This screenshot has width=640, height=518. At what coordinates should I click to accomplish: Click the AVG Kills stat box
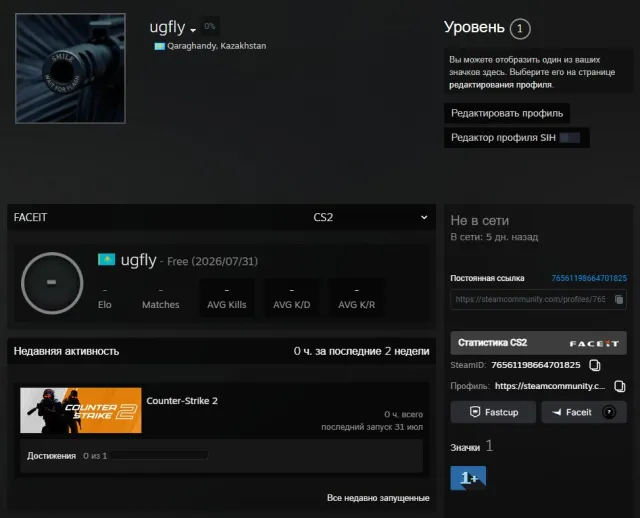(227, 298)
